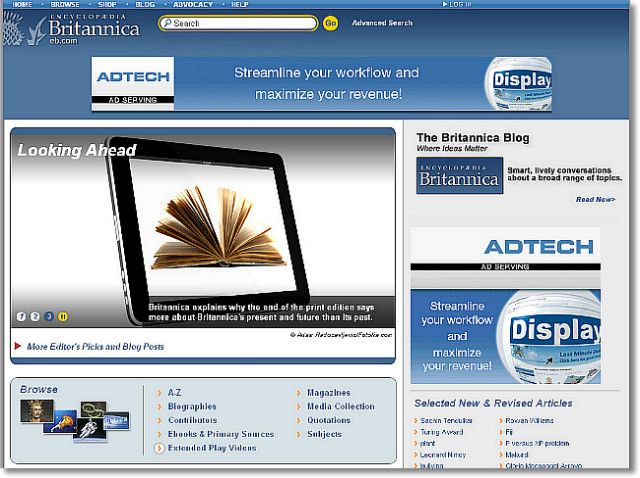Screen dimensions: 640x478
Task: Open the SHOP menu item
Action: coord(107,4)
